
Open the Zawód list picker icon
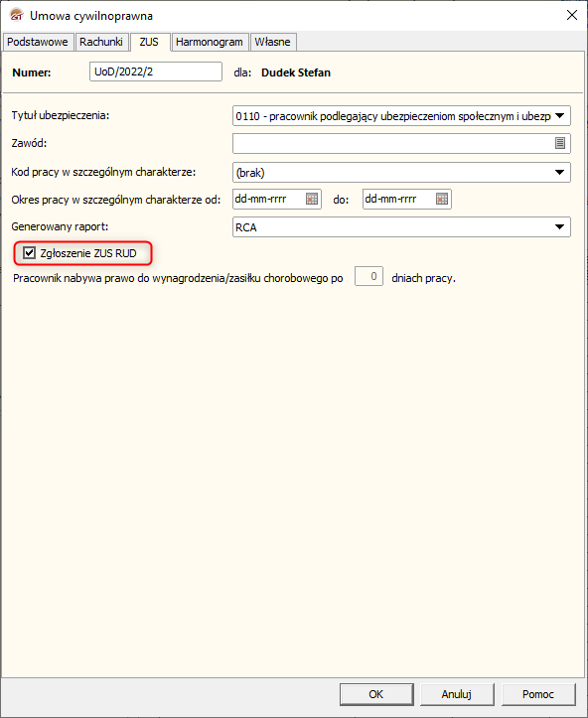pos(559,143)
